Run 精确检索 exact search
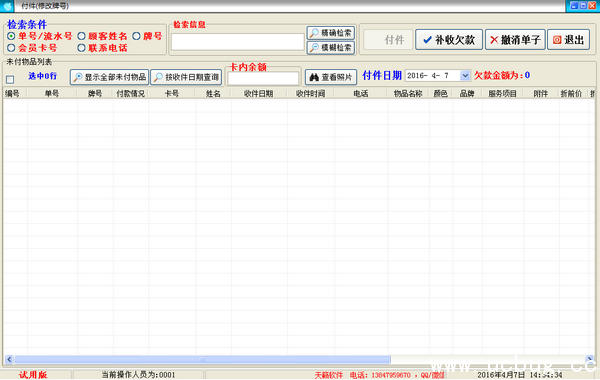The image size is (600, 380). [x=331, y=33]
